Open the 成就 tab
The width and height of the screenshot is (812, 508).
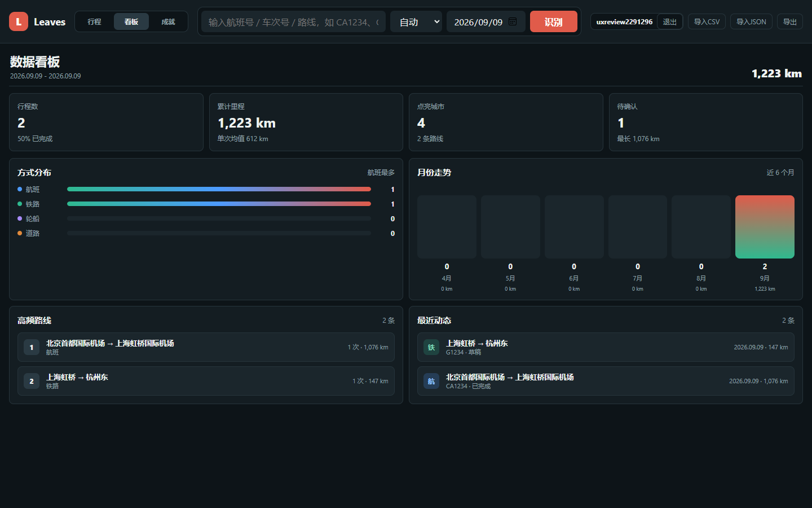coord(168,21)
